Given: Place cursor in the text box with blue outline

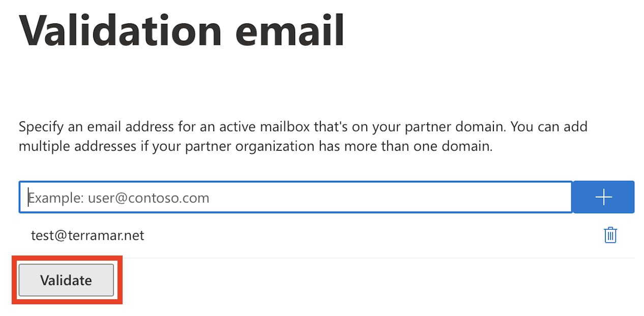Looking at the screenshot, I should (296, 197).
